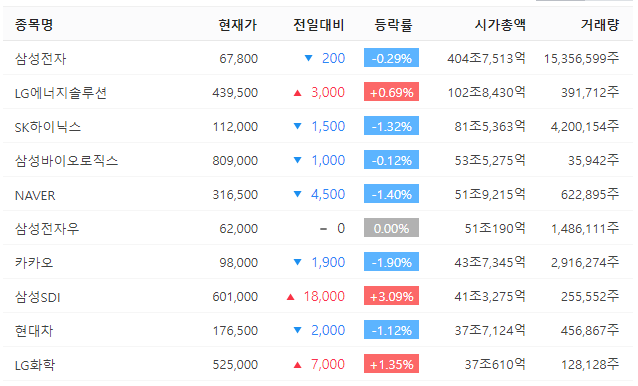Click the blue 4,500 change value
This screenshot has width=638, height=386.
pyautogui.click(x=328, y=194)
